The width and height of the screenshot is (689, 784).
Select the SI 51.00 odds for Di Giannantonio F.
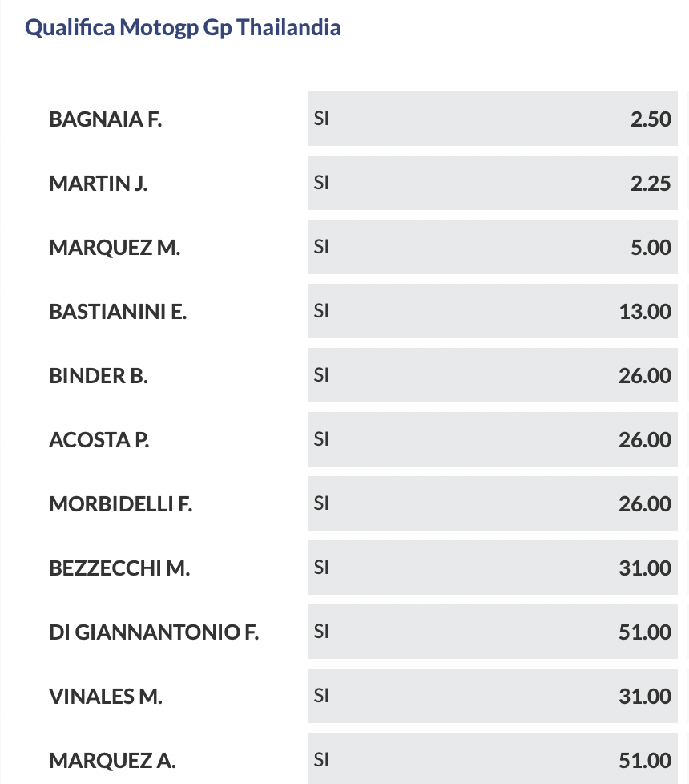click(x=492, y=632)
